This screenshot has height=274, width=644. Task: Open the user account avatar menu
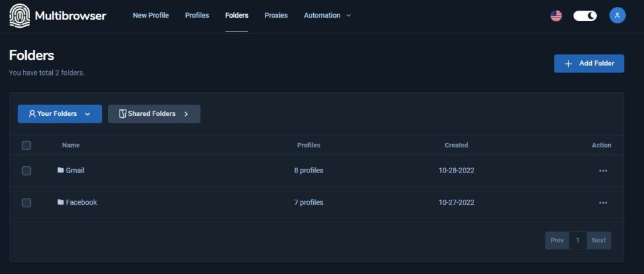tap(618, 16)
